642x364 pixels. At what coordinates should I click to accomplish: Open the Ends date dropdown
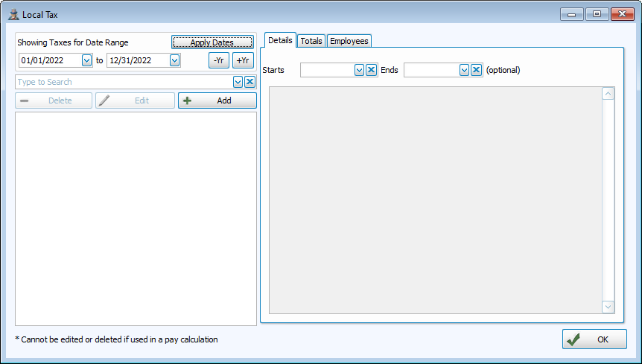(464, 70)
